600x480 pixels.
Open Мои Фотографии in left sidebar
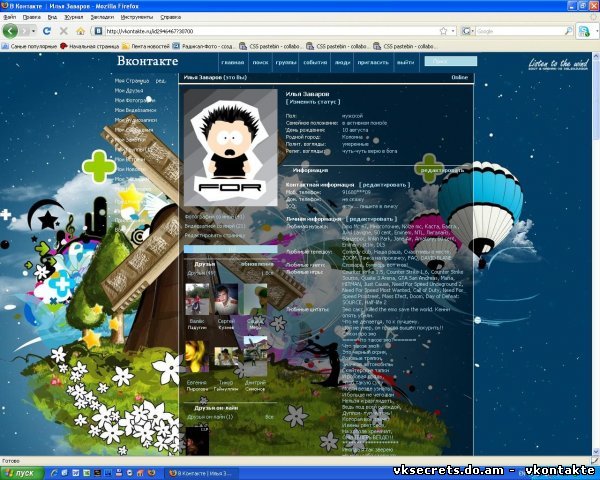[x=135, y=100]
